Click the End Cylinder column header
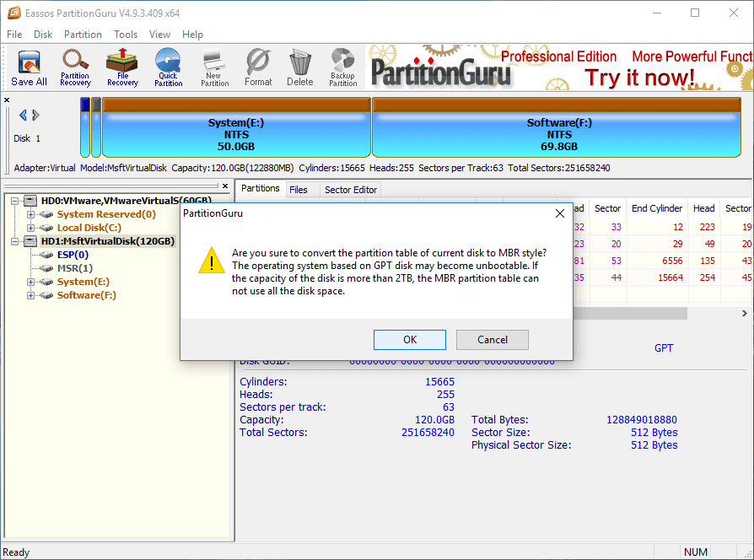Image resolution: width=754 pixels, height=560 pixels. (657, 208)
